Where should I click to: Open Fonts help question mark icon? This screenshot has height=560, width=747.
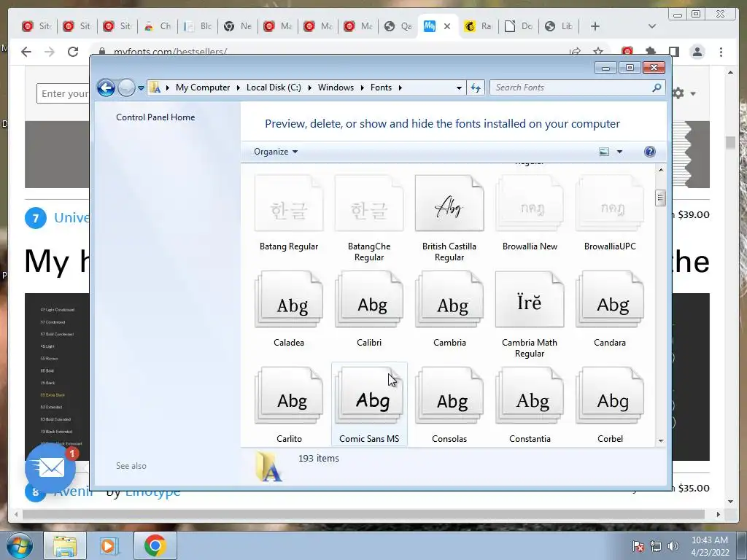(x=650, y=152)
